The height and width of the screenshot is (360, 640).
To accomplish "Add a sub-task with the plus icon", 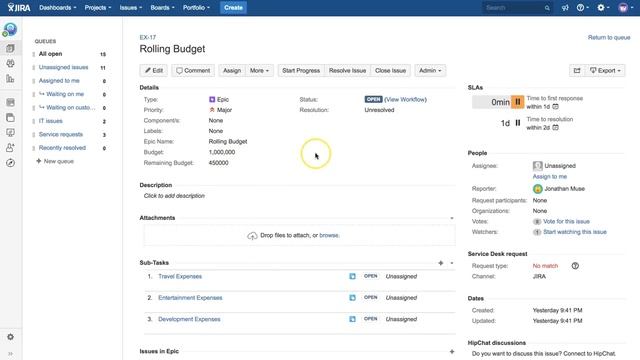I will coord(441,263).
